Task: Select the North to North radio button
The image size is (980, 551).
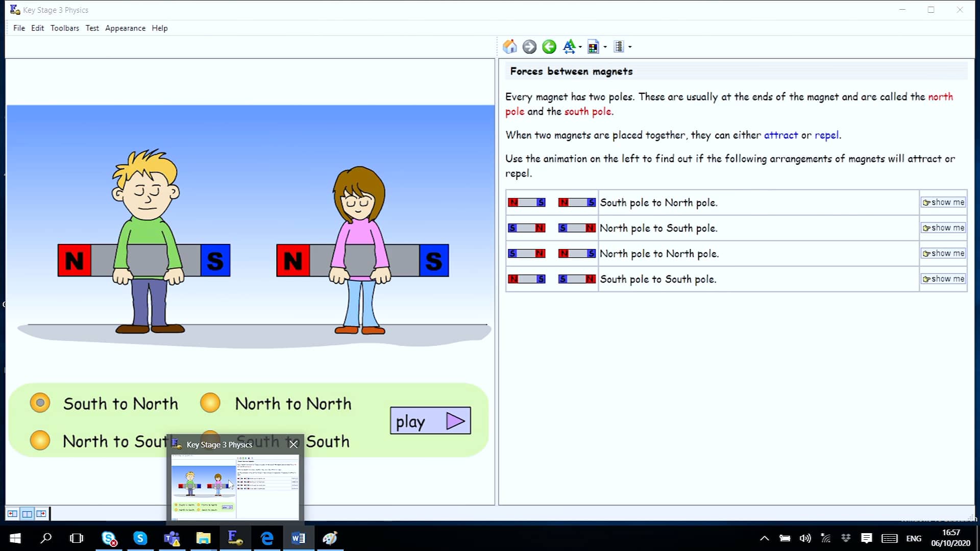Action: (211, 403)
